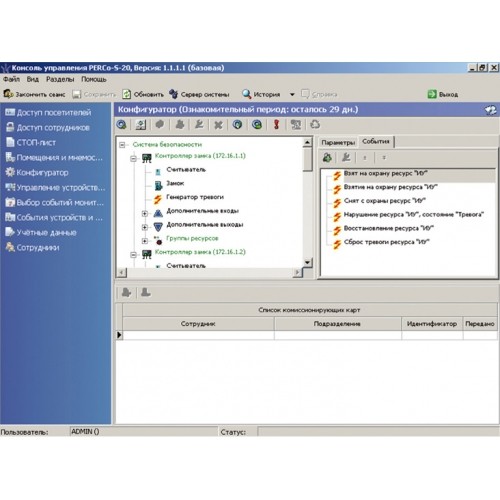
Task: Open the Разделы menu
Action: click(x=60, y=79)
